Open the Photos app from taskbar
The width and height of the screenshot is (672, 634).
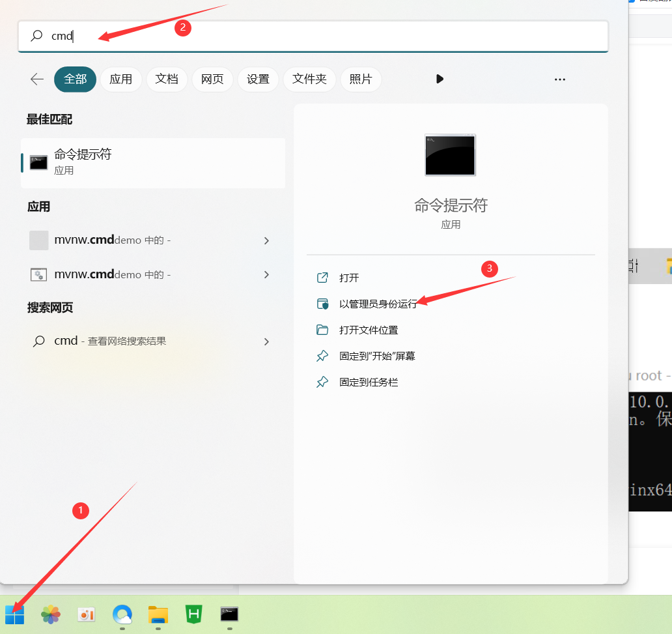(x=51, y=614)
